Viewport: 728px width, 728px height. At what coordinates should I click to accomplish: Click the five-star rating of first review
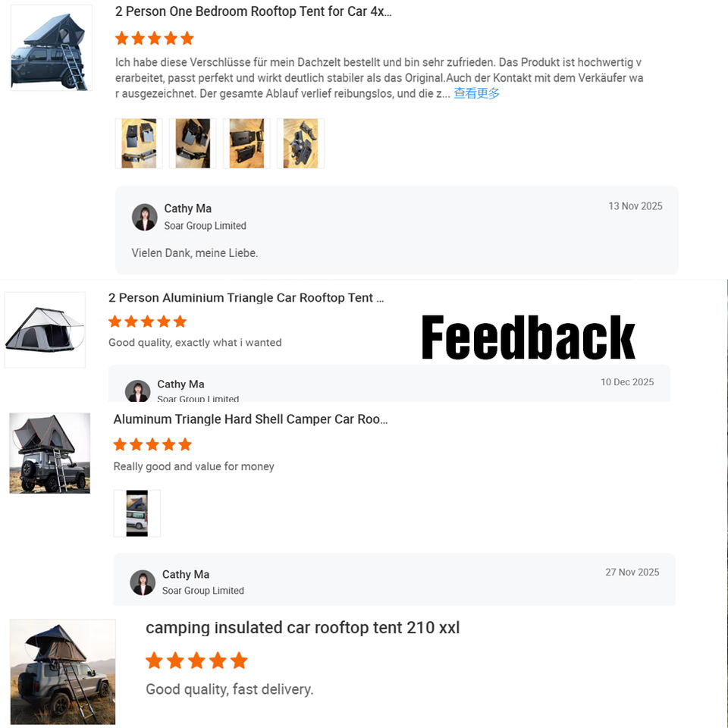pyautogui.click(x=155, y=38)
